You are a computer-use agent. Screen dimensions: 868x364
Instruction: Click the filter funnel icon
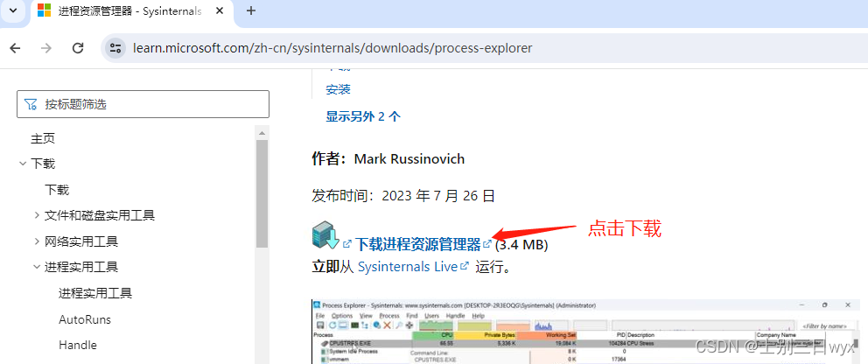point(31,104)
